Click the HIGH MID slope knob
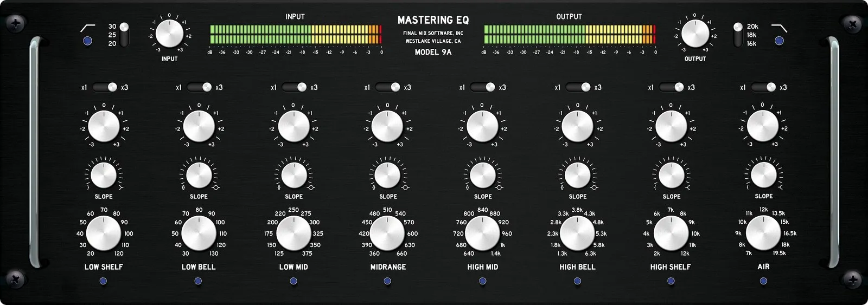The height and width of the screenshot is (305, 868). (x=482, y=175)
